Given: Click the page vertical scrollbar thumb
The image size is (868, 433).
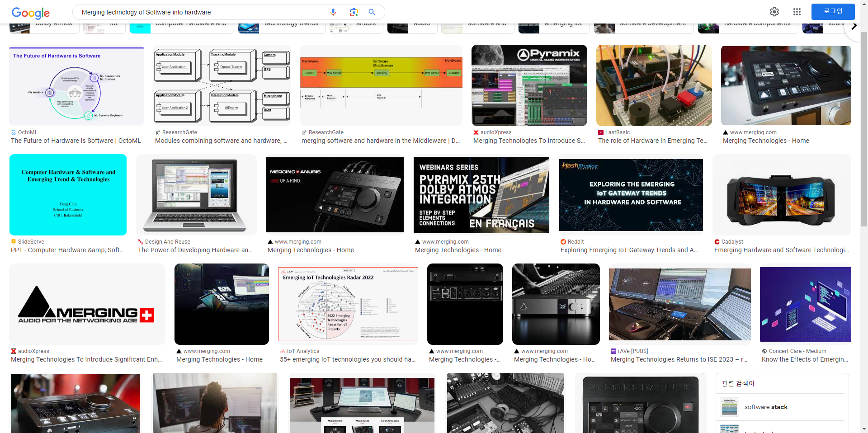Looking at the screenshot, I should click(x=864, y=129).
